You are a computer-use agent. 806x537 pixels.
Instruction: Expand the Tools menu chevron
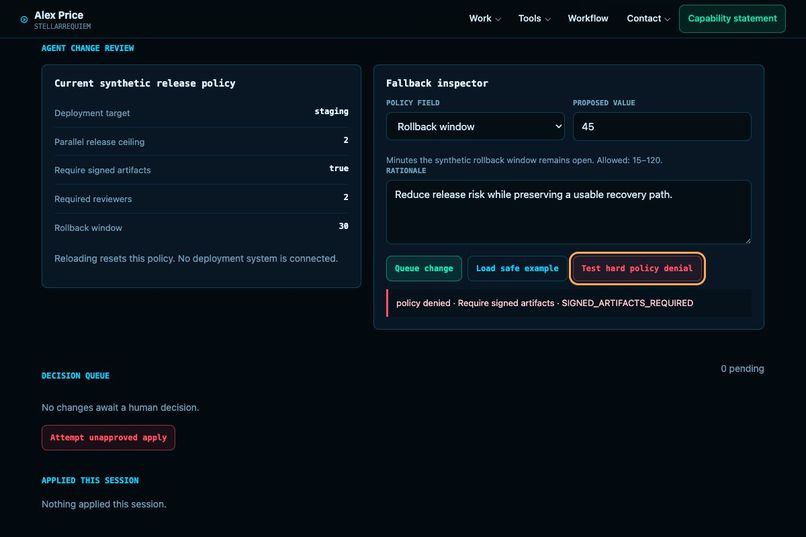[547, 20]
